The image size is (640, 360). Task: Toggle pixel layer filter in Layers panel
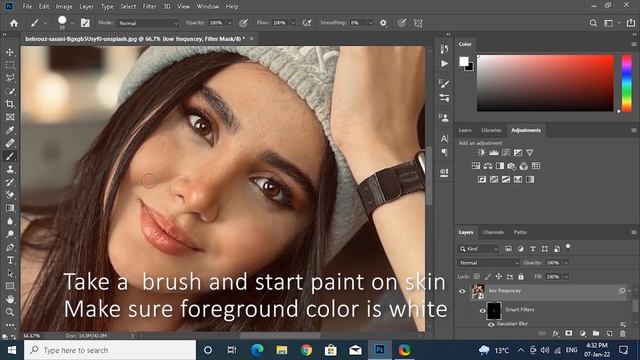(x=508, y=249)
